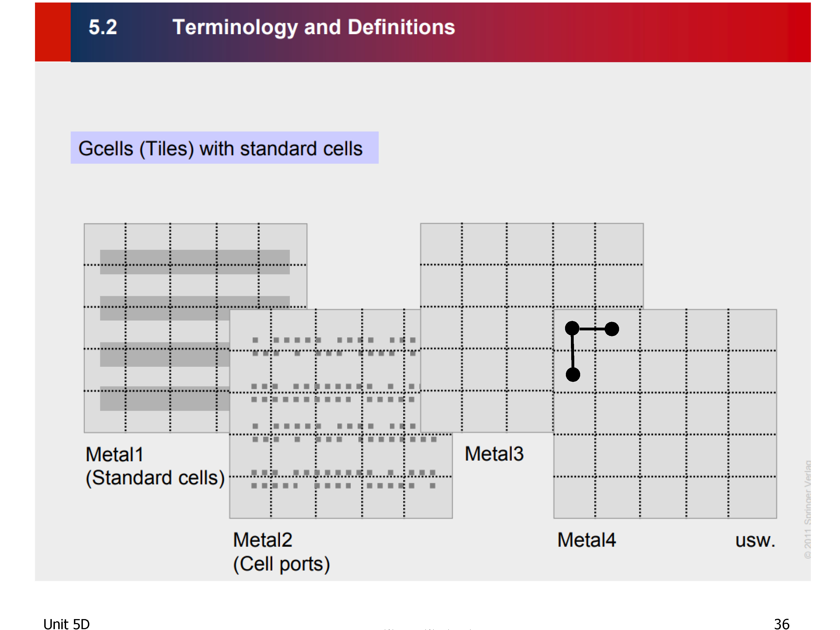
Task: Click the Metal3 label
Action: [x=494, y=454]
